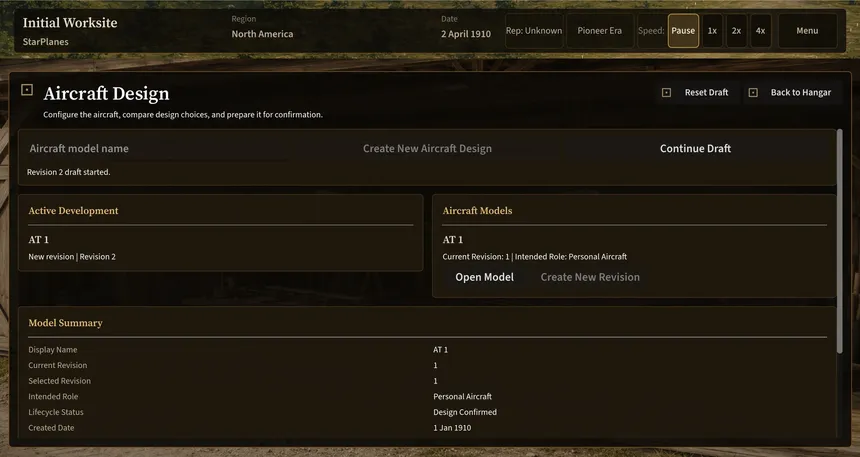Click the Rep: Unknown indicator
The image size is (860, 457).
coord(534,31)
